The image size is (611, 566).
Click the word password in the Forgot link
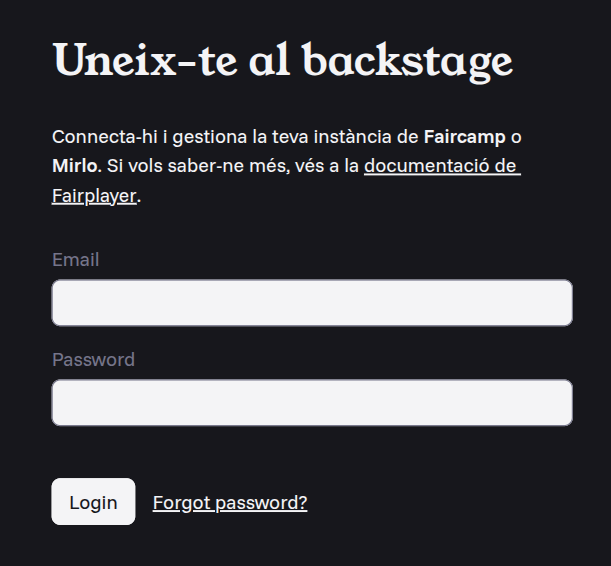click(x=261, y=503)
